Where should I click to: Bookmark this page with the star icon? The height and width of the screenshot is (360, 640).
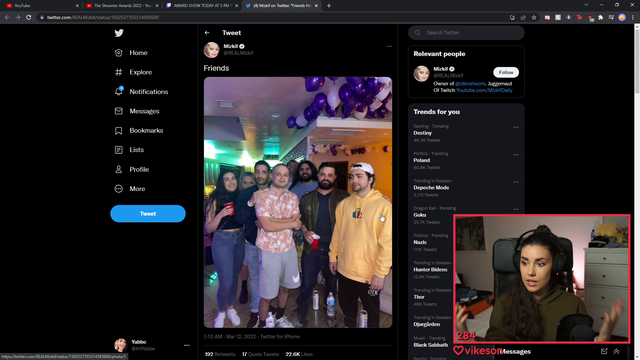[534, 18]
